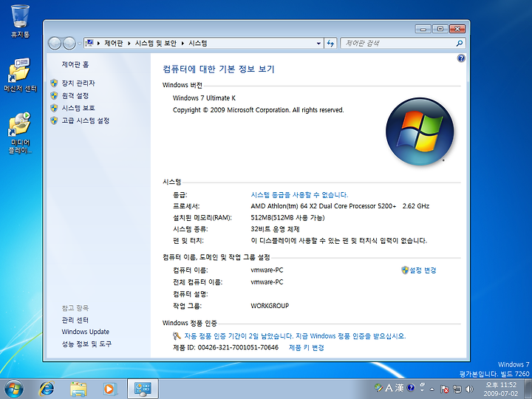Viewport: 532px width, 399px height.
Task: Click the clock showing 오후 11:52
Action: (x=501, y=389)
